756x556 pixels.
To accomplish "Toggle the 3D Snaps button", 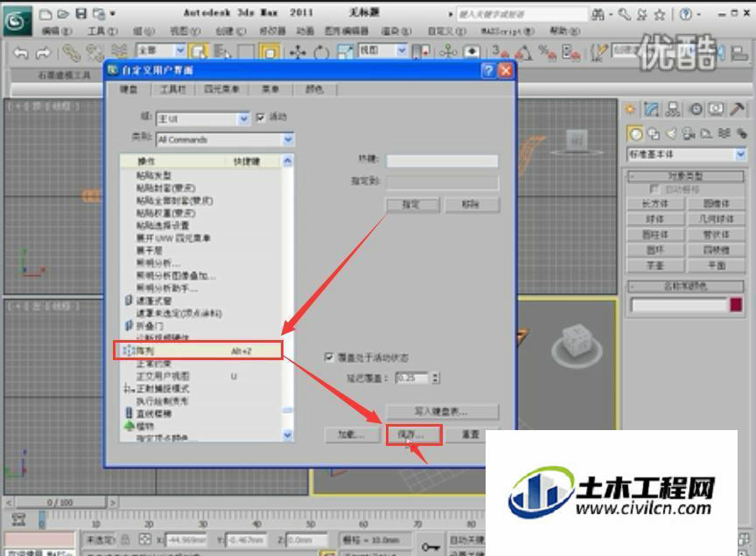I will pyautogui.click(x=500, y=52).
